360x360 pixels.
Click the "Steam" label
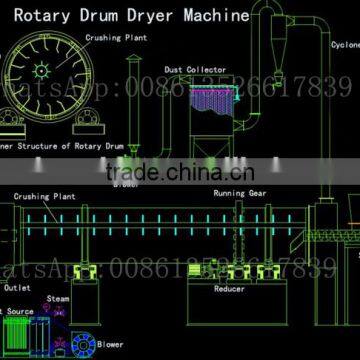coord(58,299)
